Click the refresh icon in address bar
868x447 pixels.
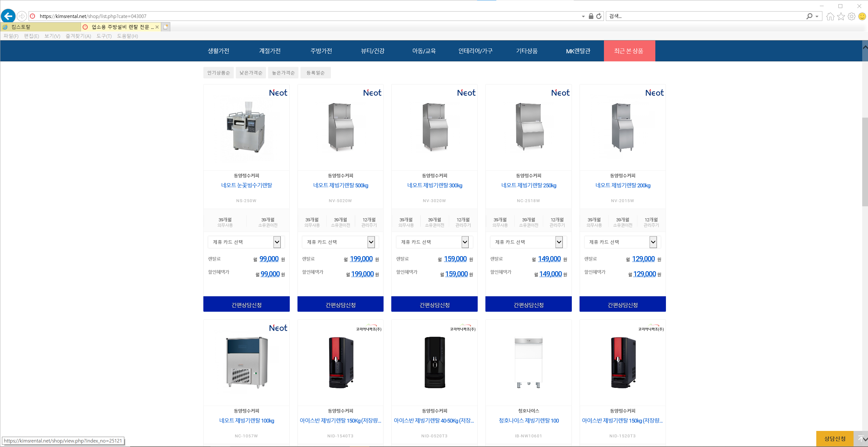599,16
